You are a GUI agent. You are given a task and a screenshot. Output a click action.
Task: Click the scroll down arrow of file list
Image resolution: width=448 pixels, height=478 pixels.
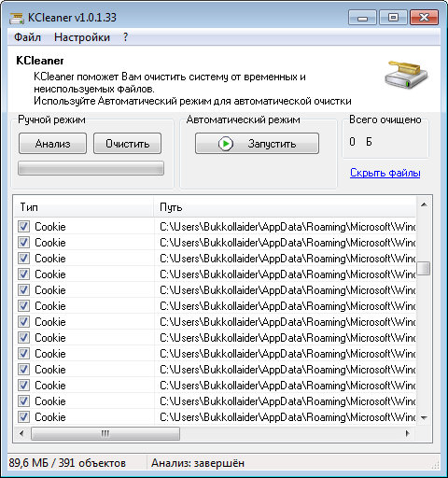[424, 417]
